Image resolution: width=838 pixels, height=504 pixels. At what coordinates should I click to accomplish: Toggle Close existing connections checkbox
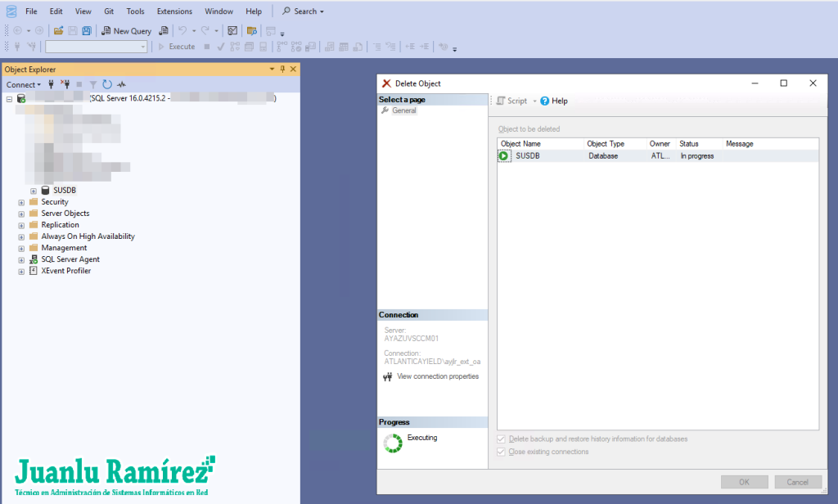click(x=502, y=452)
